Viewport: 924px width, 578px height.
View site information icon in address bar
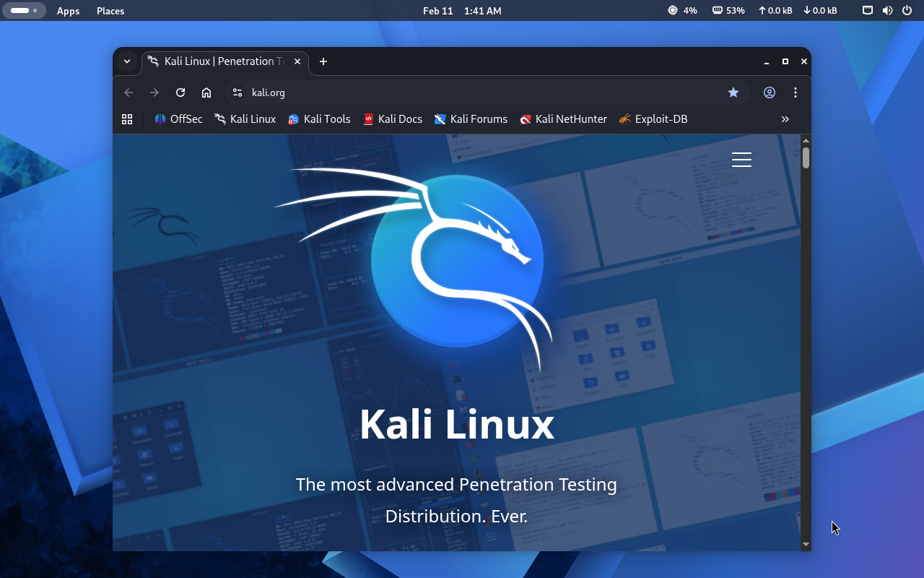click(x=237, y=92)
